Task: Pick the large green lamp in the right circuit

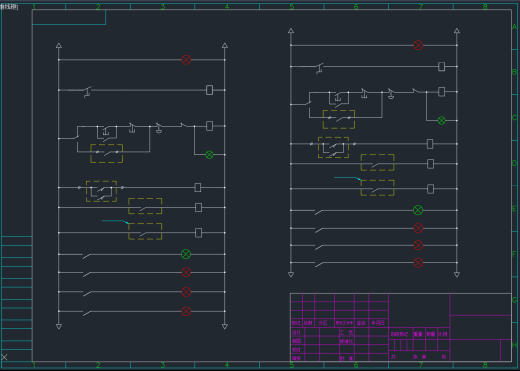Action: click(418, 210)
